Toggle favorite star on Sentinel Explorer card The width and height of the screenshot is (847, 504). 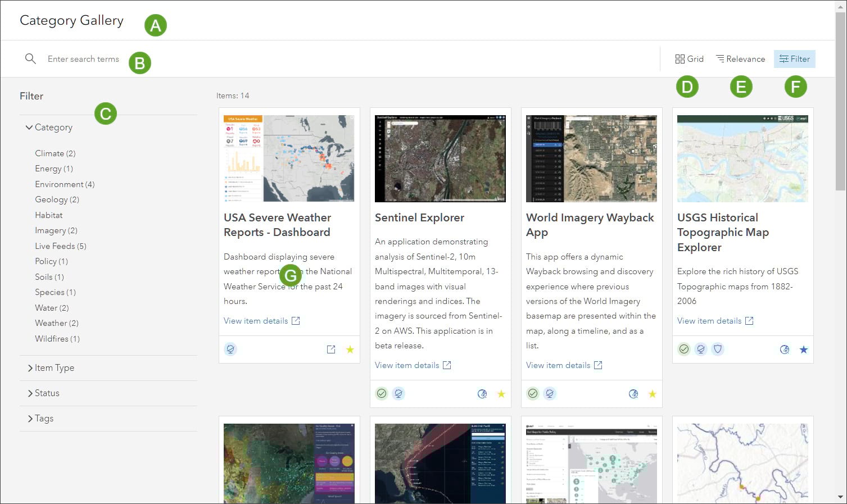coord(501,394)
